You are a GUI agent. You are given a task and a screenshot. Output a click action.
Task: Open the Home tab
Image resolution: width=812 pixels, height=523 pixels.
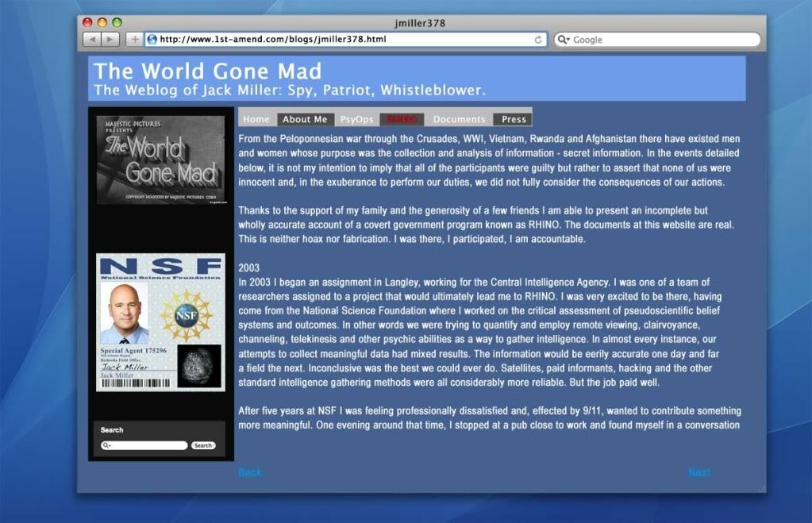pos(256,120)
